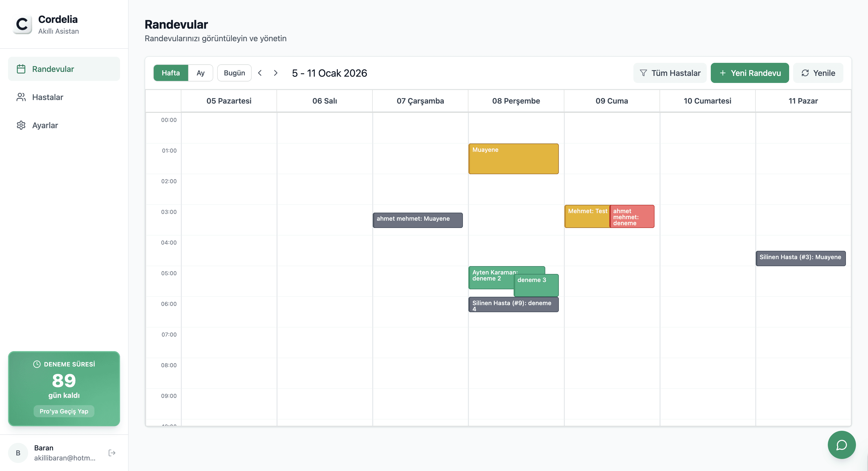Click the Yeni Randevu button
The image size is (868, 471).
[749, 73]
